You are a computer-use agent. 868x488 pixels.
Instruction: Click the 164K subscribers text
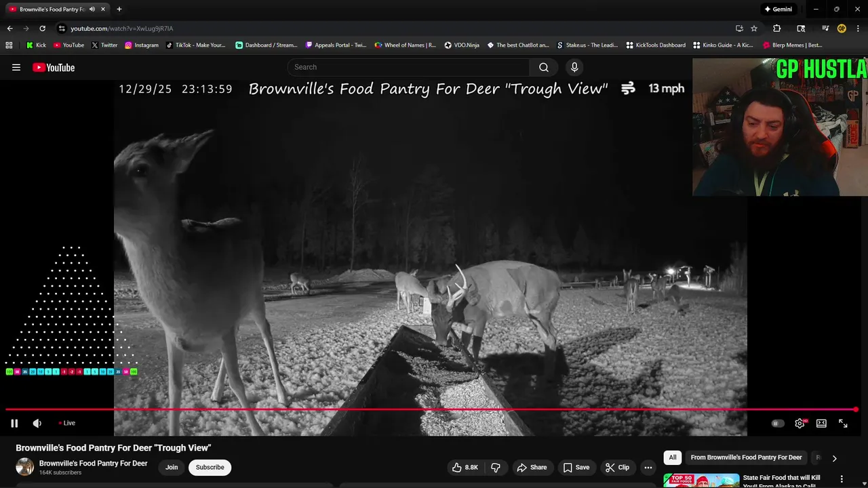click(60, 472)
